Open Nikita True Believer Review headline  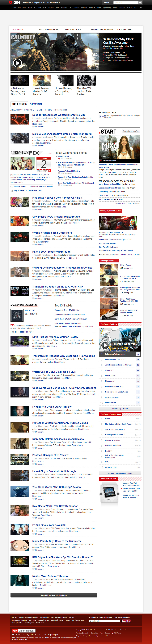50,576
